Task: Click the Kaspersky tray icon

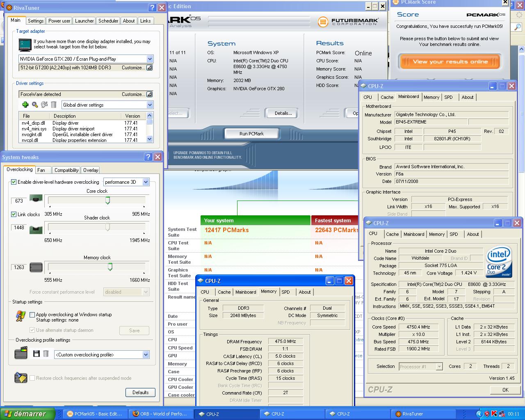Action: (495, 414)
